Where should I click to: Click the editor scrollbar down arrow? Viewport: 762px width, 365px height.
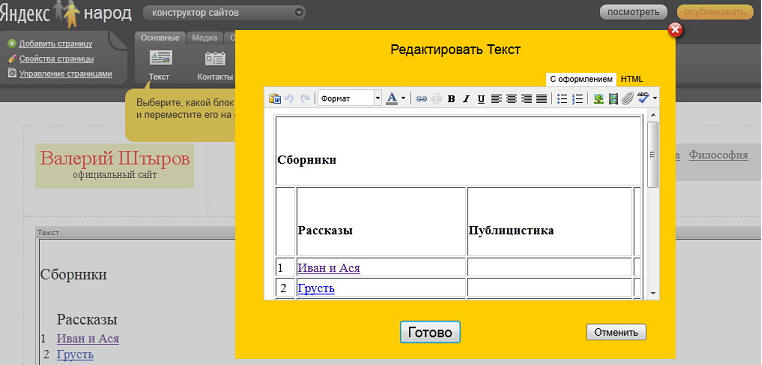pyautogui.click(x=653, y=294)
